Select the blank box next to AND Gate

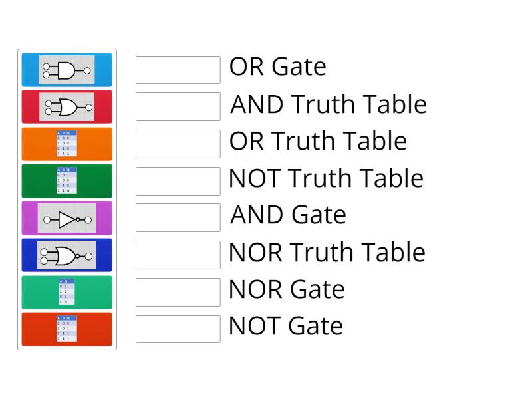(178, 217)
